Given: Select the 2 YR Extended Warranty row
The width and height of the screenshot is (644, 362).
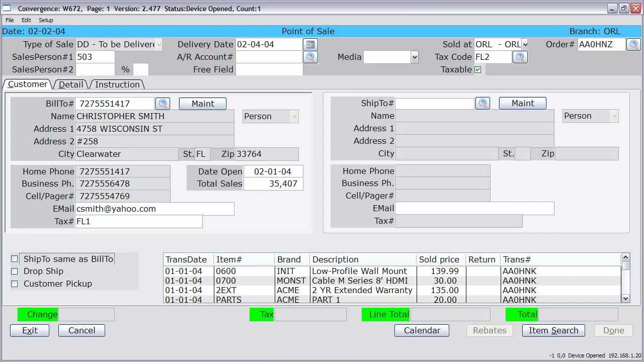Looking at the screenshot, I should 392,290.
